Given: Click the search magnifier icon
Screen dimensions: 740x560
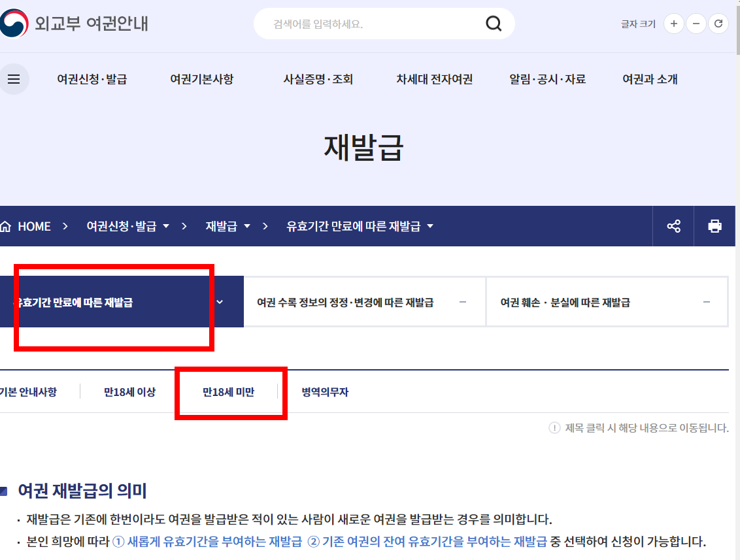Looking at the screenshot, I should pyautogui.click(x=494, y=23).
